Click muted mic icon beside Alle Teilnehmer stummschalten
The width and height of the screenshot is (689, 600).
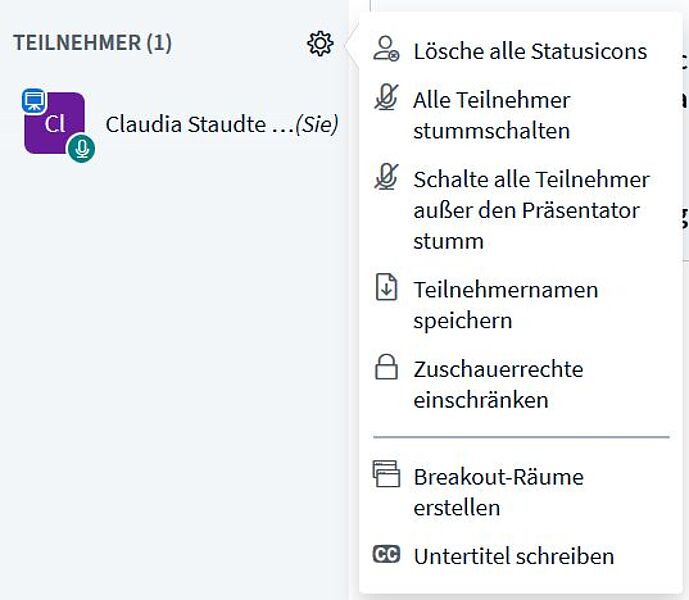click(x=386, y=97)
